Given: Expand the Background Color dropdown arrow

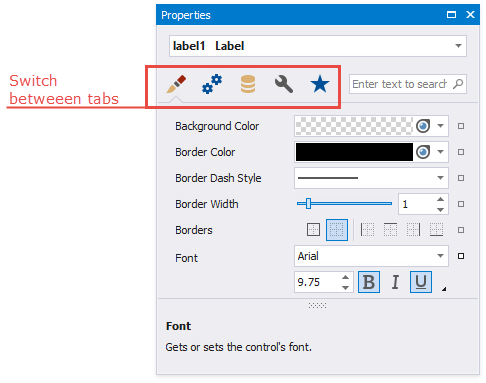Looking at the screenshot, I should tap(440, 126).
